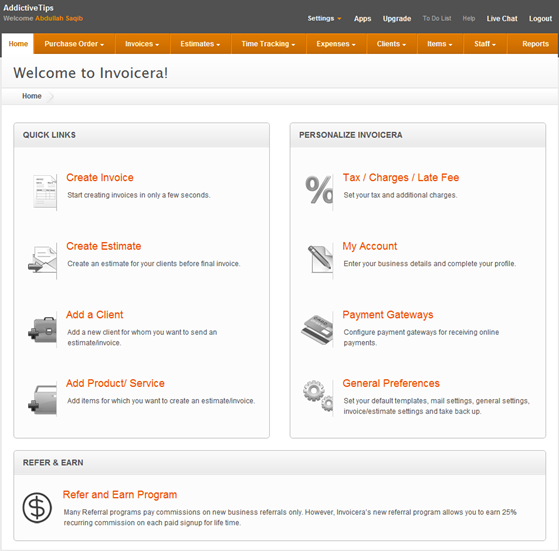This screenshot has width=559, height=551.
Task: Click the General Preferences gears icon
Action: pos(318,396)
